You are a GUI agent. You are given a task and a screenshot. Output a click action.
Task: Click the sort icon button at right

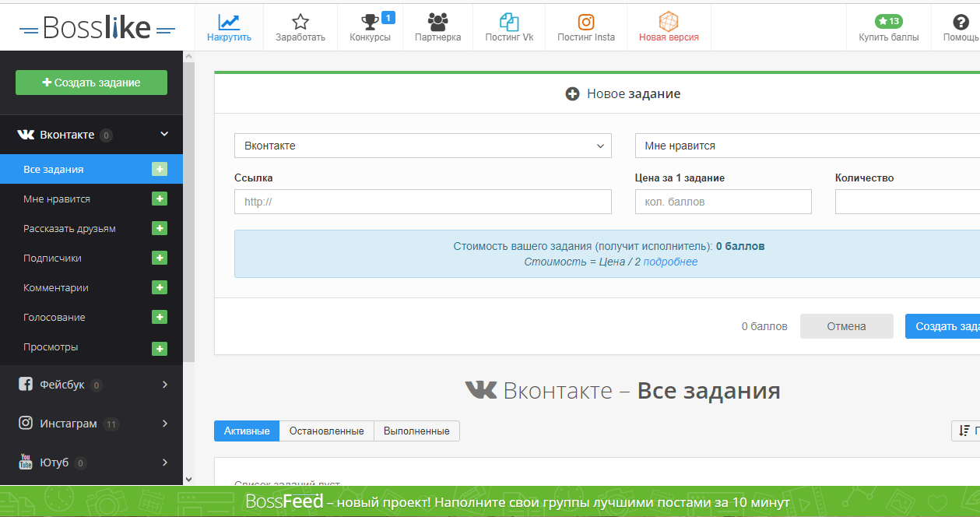966,431
